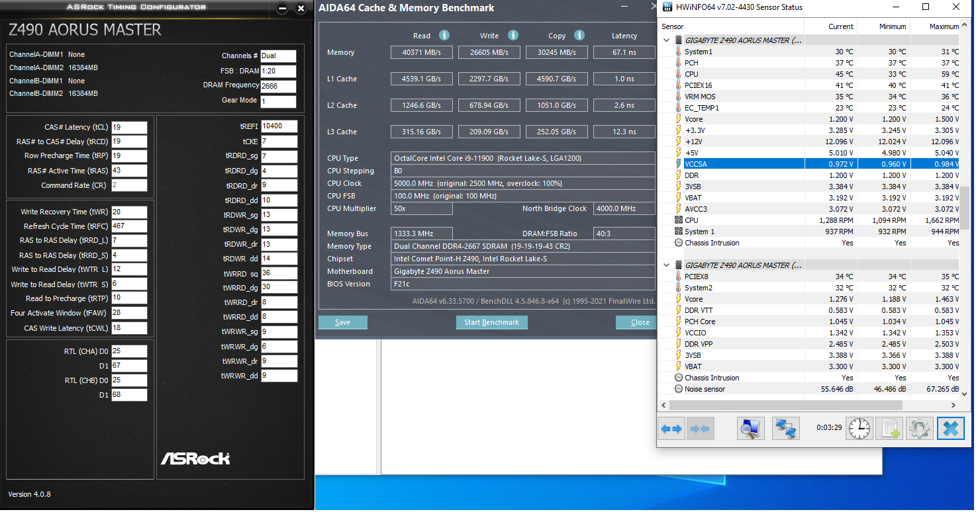980x516 pixels.
Task: Click the Save button in AIDA64
Action: [343, 322]
